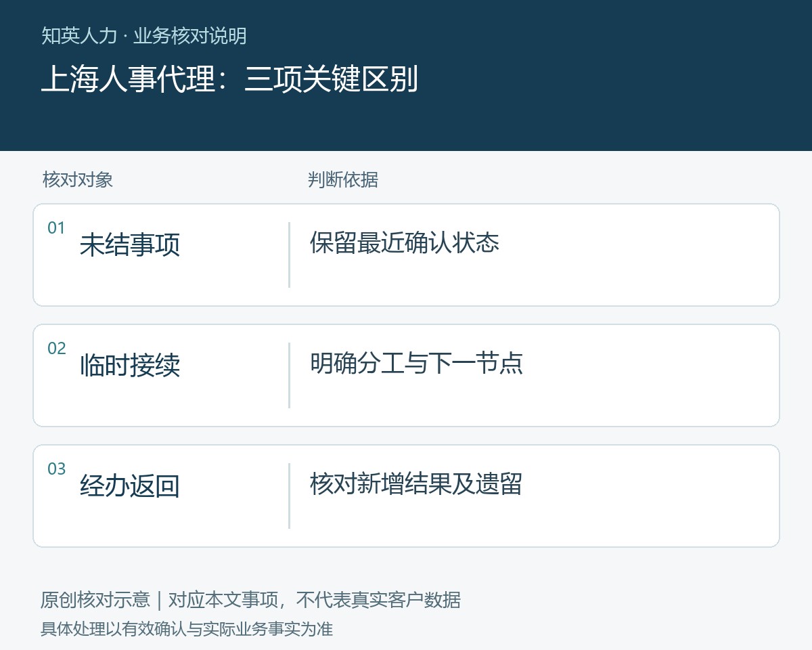
Task: Click the text 核对新增结果及遗留
Action: pyautogui.click(x=416, y=483)
